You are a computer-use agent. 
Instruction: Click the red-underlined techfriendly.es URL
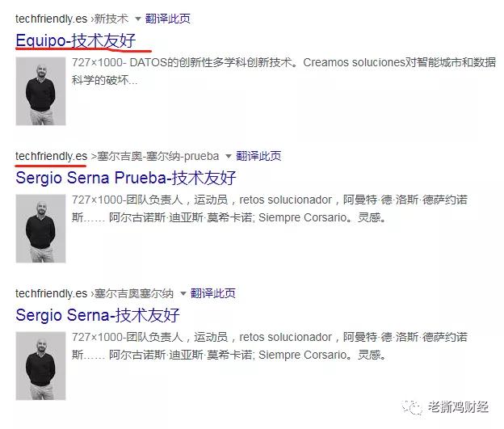pos(51,156)
